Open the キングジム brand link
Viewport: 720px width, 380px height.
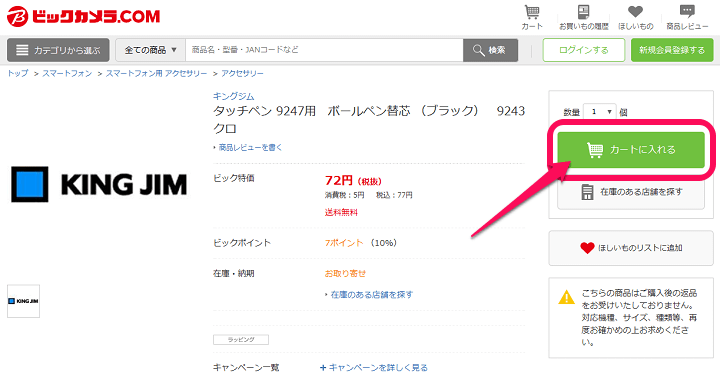tap(233, 96)
